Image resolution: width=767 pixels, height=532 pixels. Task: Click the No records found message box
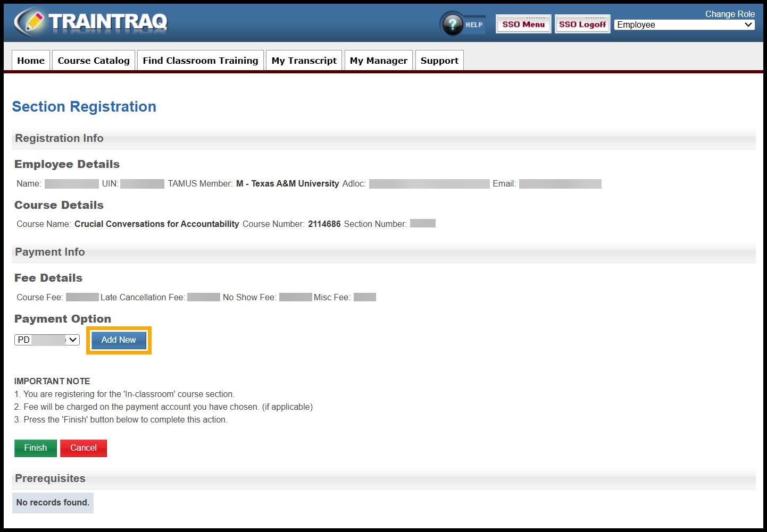[53, 502]
